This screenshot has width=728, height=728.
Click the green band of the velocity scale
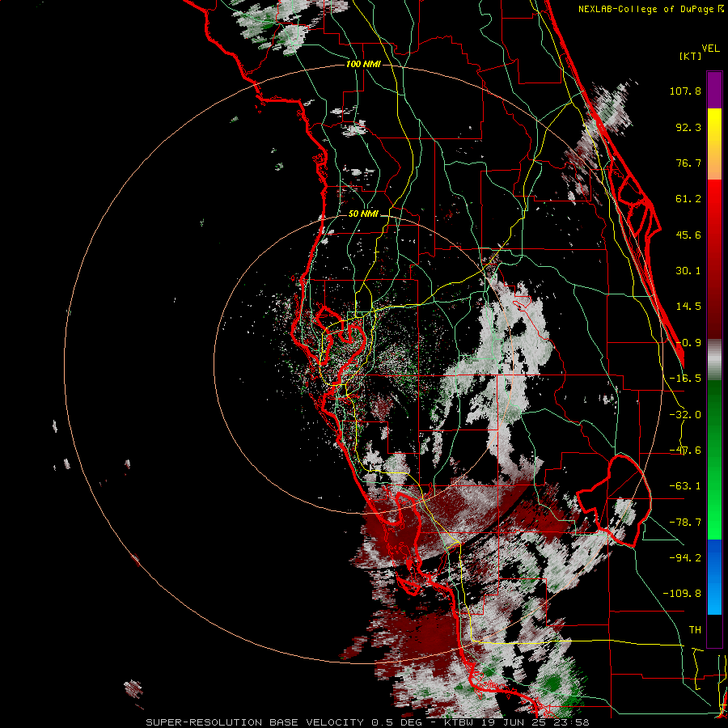tap(714, 459)
